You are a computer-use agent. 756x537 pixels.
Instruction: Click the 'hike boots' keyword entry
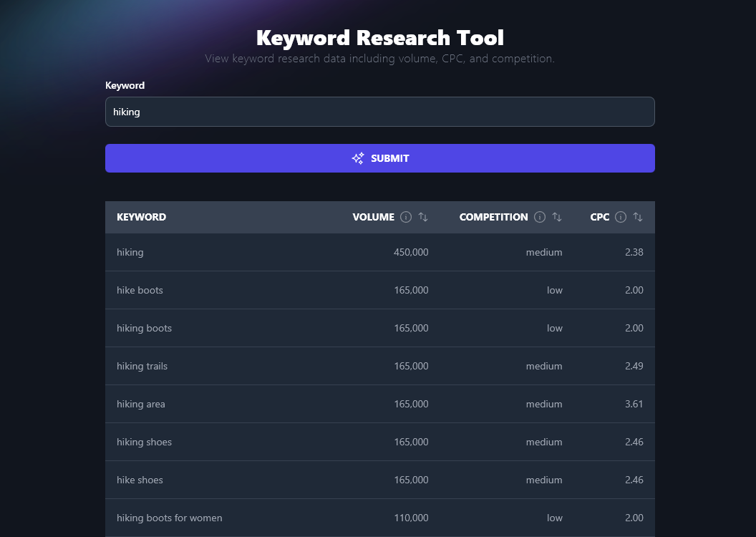379,290
